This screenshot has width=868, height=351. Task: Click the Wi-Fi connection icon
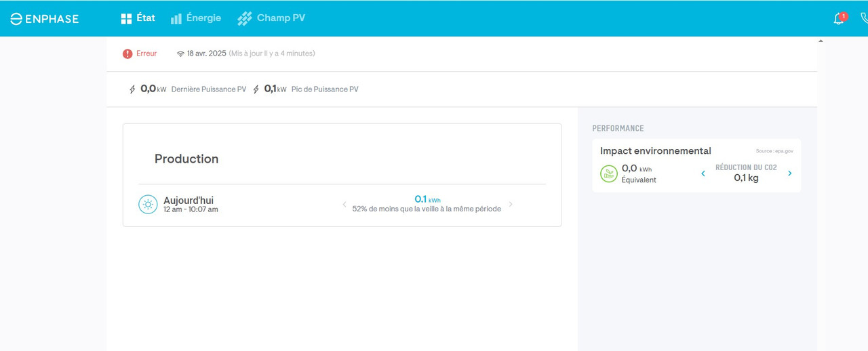click(x=180, y=54)
